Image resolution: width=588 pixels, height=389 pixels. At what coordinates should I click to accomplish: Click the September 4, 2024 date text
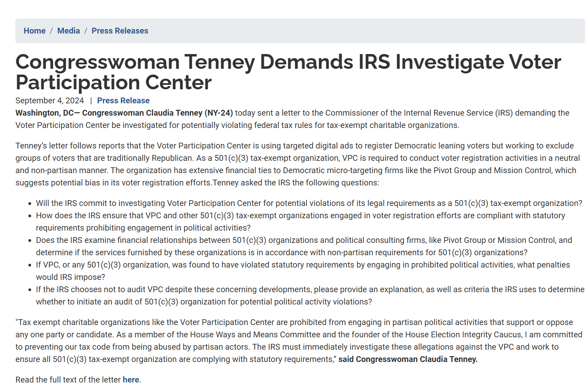point(49,100)
